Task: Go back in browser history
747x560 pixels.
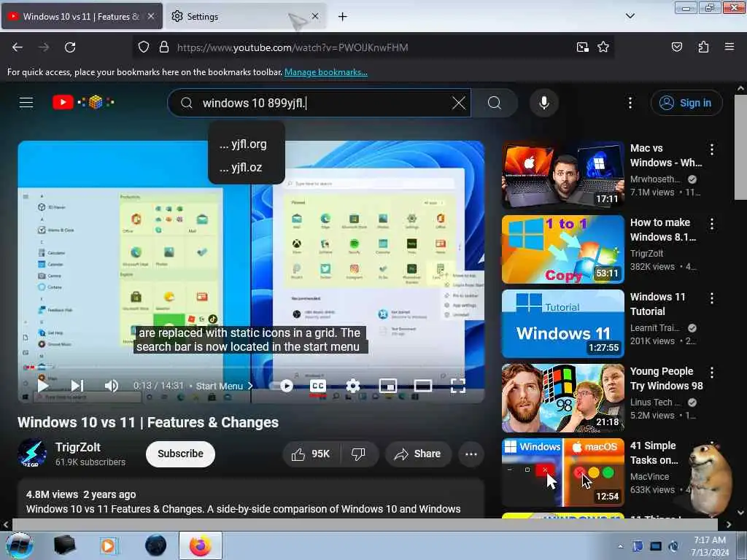Action: point(18,47)
